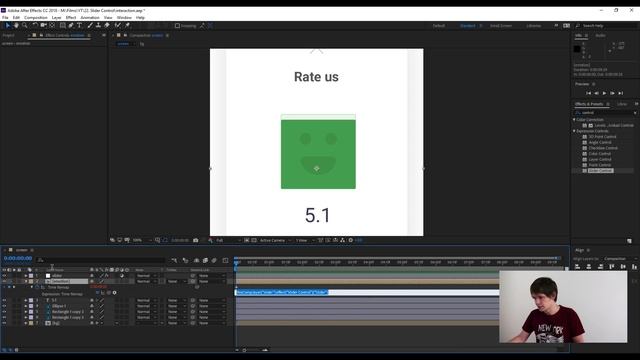The width and height of the screenshot is (640, 360).
Task: Select the Clone Stamp tool
Action: [98, 25]
